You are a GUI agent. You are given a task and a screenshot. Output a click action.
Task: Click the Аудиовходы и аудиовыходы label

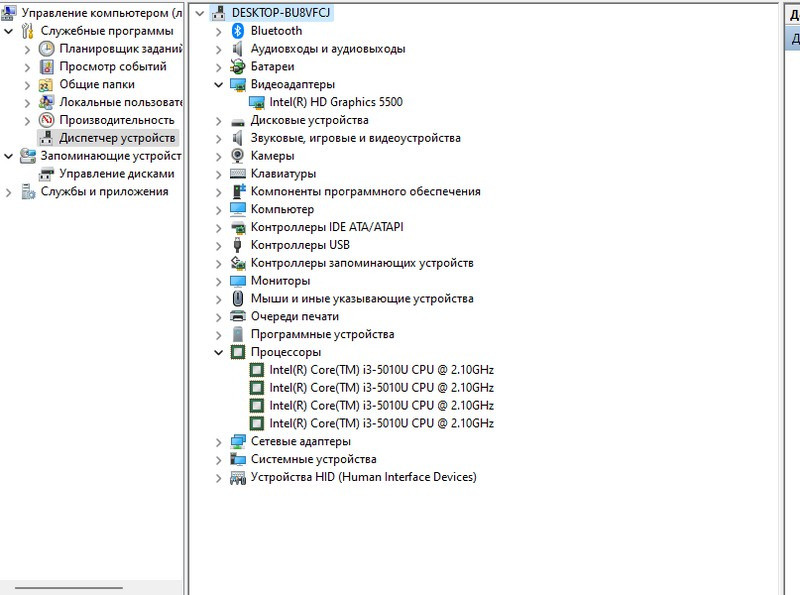tap(328, 48)
